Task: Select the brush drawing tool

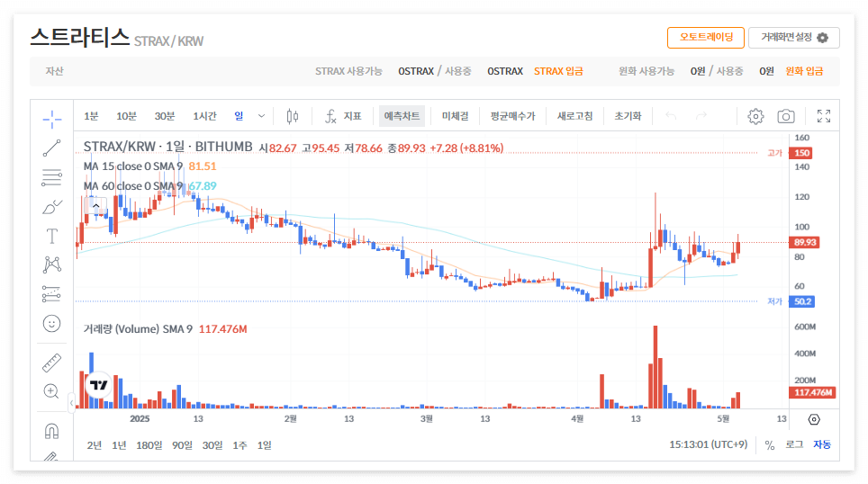Action: tap(52, 207)
